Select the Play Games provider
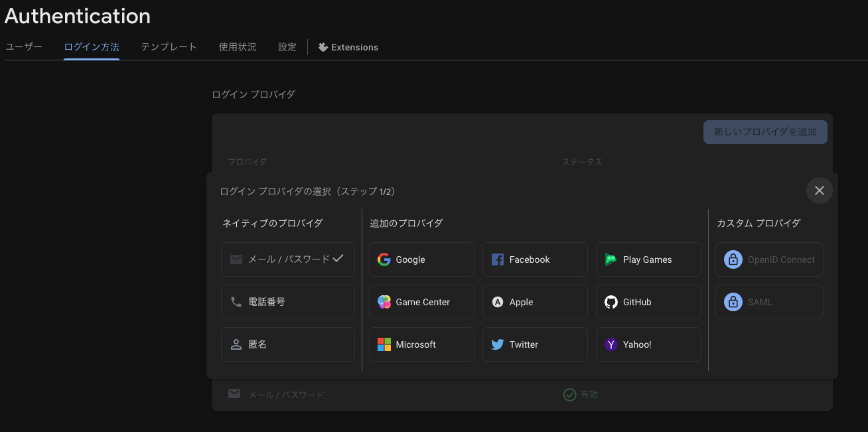Screen dimensions: 868x432 point(648,259)
